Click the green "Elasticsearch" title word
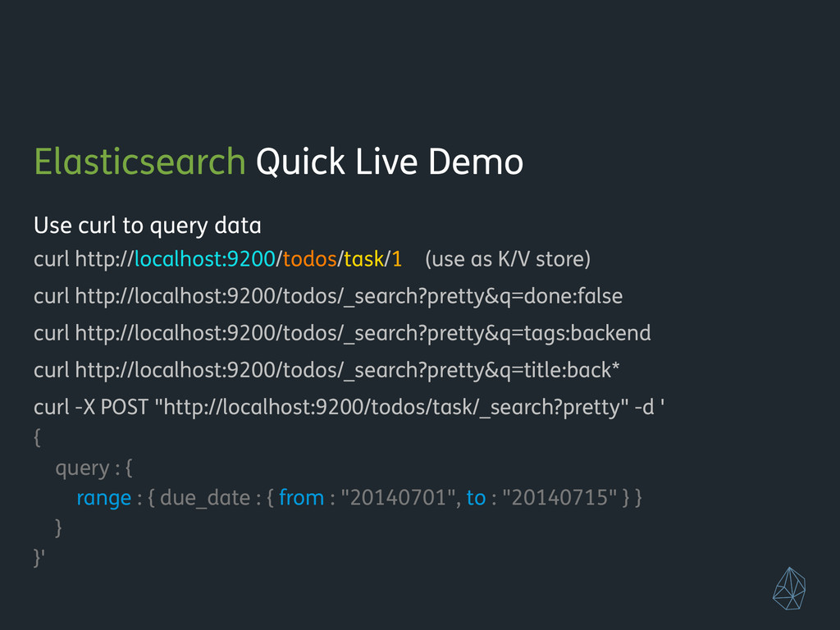 pyautogui.click(x=139, y=162)
